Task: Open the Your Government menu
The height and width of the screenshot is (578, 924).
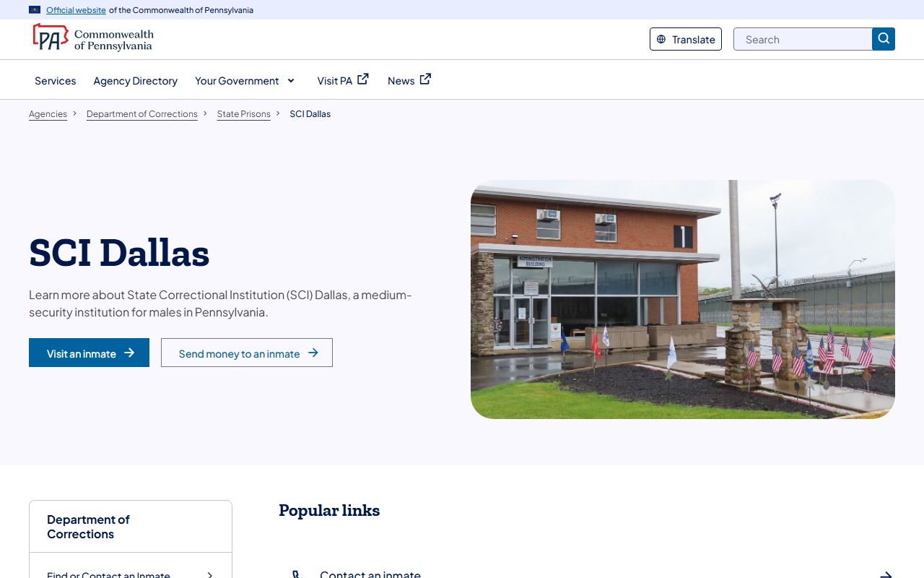Action: 245,80
